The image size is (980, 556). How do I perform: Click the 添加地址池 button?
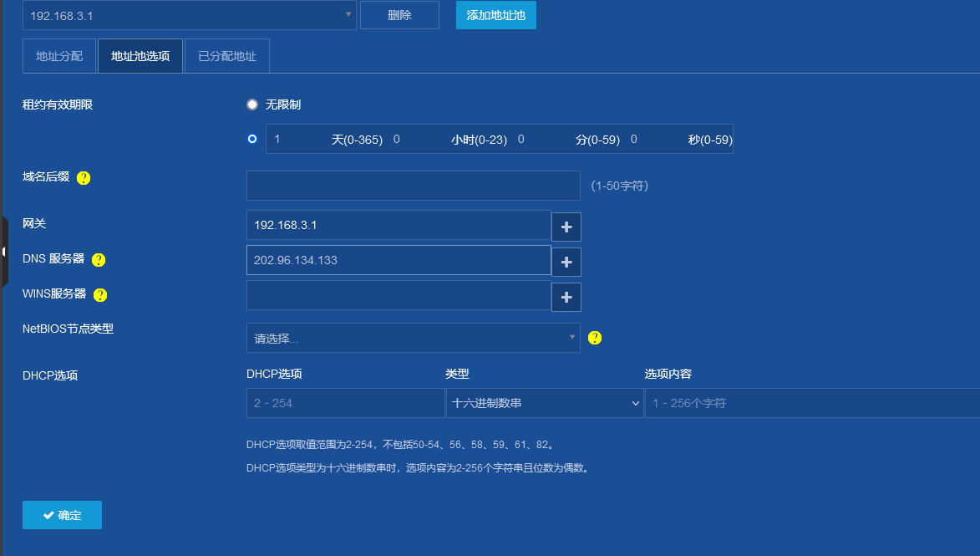click(495, 15)
